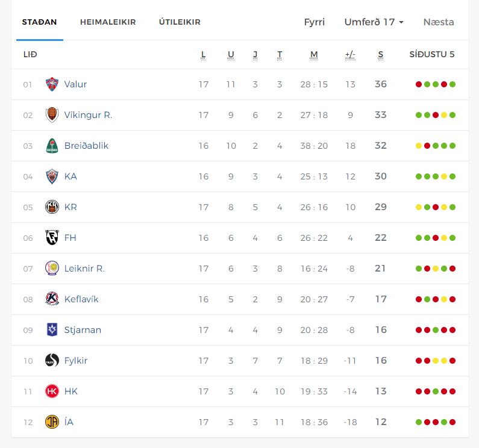Open the Keflavík team link
Viewport: 479px width, 448px height.
[81, 299]
